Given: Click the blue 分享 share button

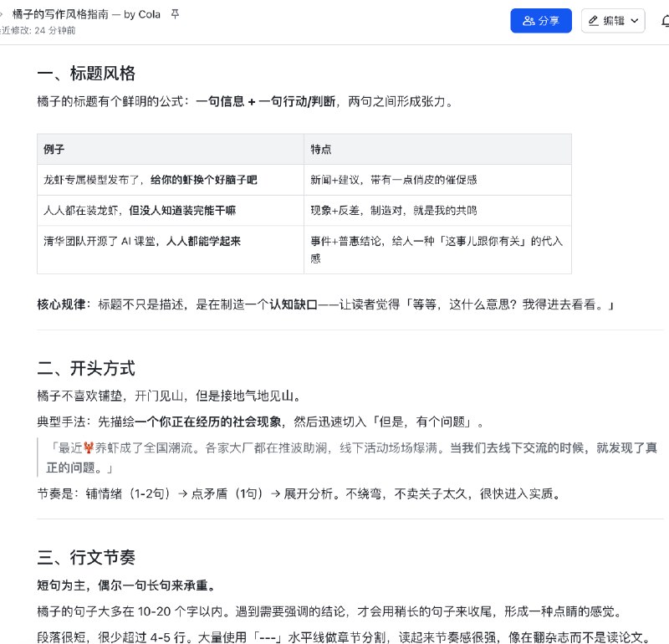Looking at the screenshot, I should [x=541, y=21].
